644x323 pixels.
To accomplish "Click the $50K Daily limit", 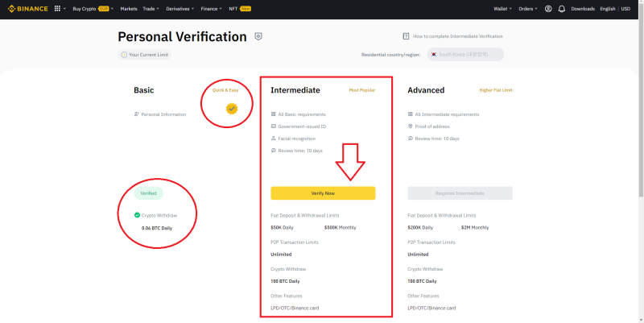I will pyautogui.click(x=283, y=227).
